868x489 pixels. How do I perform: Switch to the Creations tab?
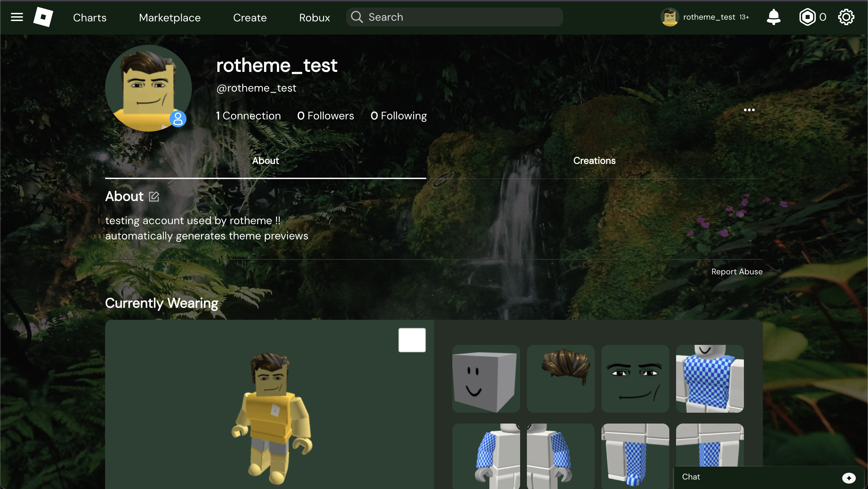click(594, 161)
